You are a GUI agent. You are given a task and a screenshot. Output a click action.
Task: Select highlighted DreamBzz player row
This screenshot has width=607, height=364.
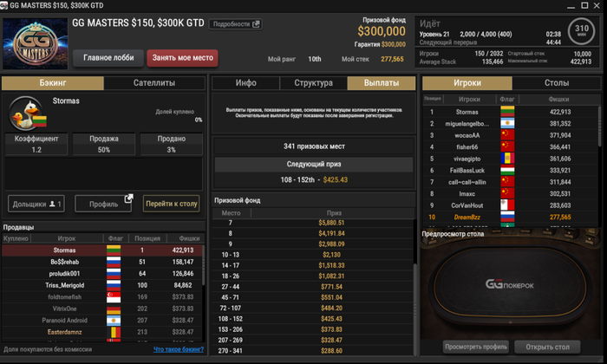point(510,217)
